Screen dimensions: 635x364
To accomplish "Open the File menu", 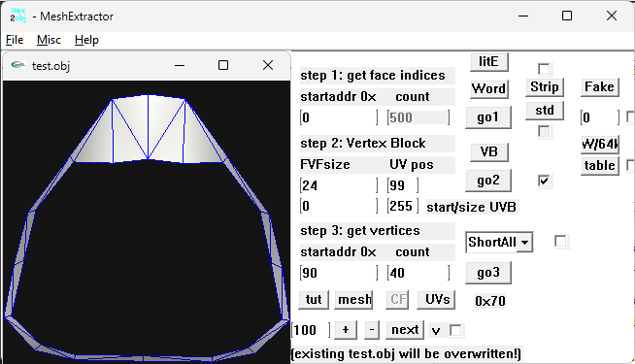I will click(x=15, y=40).
